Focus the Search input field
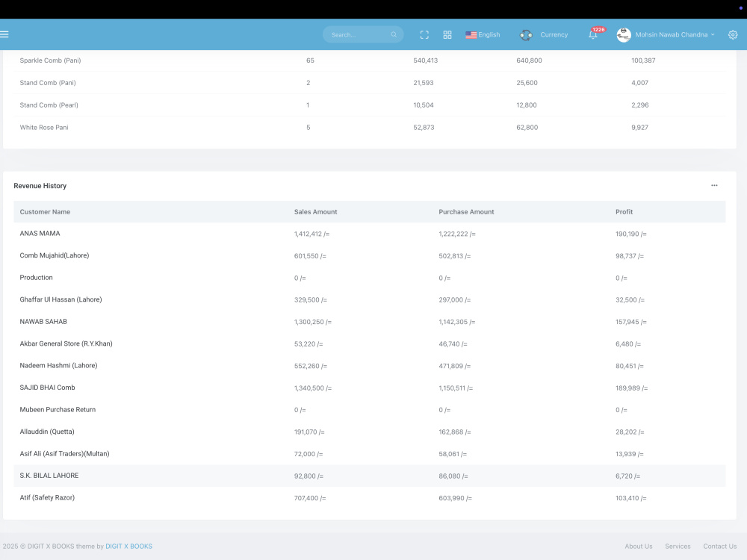Screen dimensions: 747x560 (363, 35)
